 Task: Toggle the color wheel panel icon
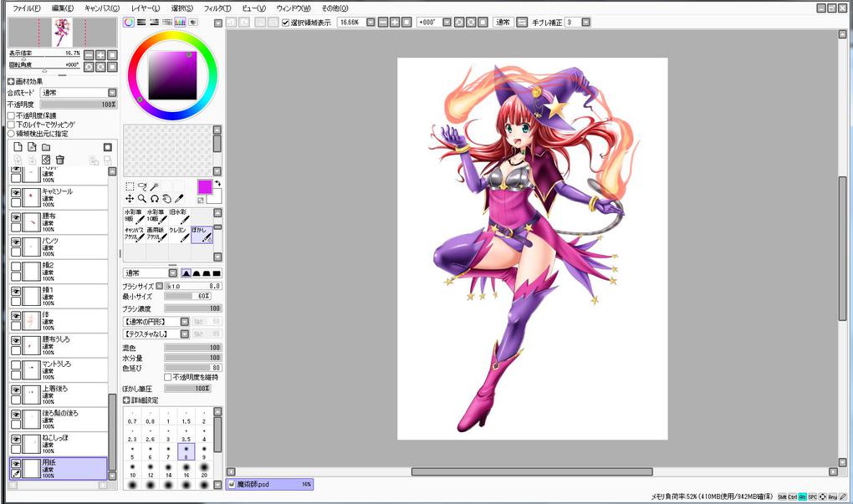click(x=129, y=23)
